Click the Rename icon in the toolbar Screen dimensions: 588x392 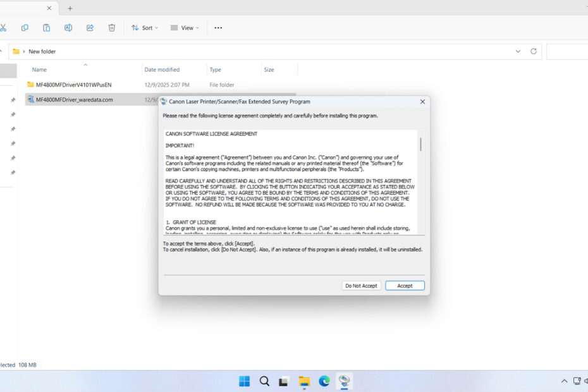pos(68,28)
